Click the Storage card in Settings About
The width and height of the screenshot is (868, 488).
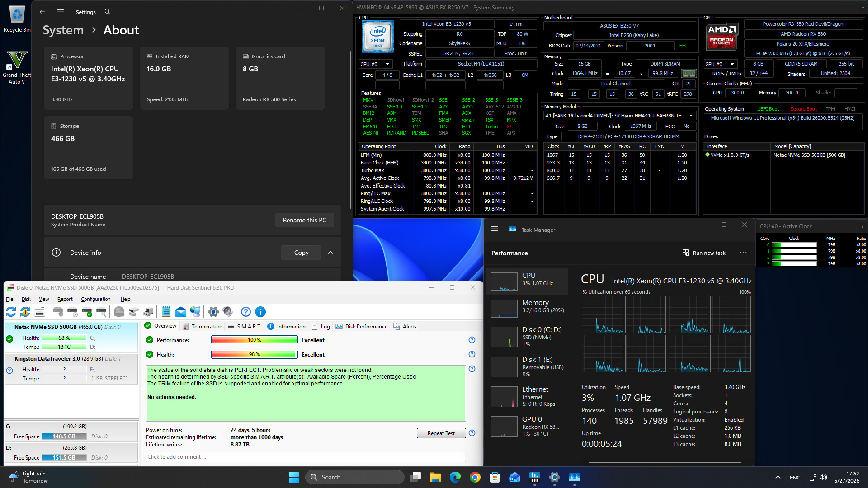89,148
